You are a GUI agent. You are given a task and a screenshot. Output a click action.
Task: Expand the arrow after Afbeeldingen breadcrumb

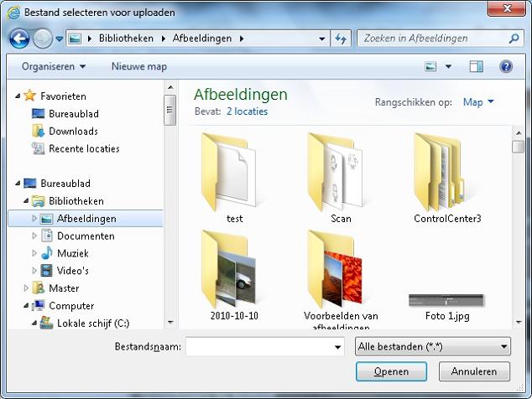242,39
